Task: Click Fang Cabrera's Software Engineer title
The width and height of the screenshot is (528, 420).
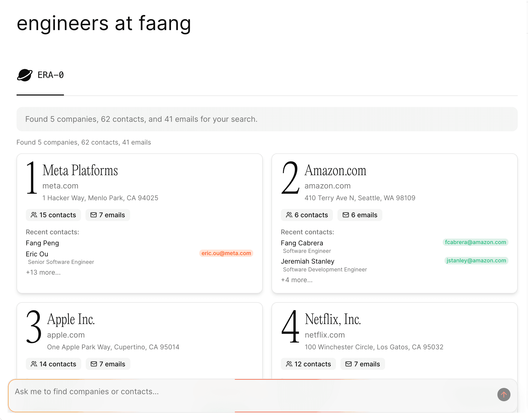Action: (307, 251)
